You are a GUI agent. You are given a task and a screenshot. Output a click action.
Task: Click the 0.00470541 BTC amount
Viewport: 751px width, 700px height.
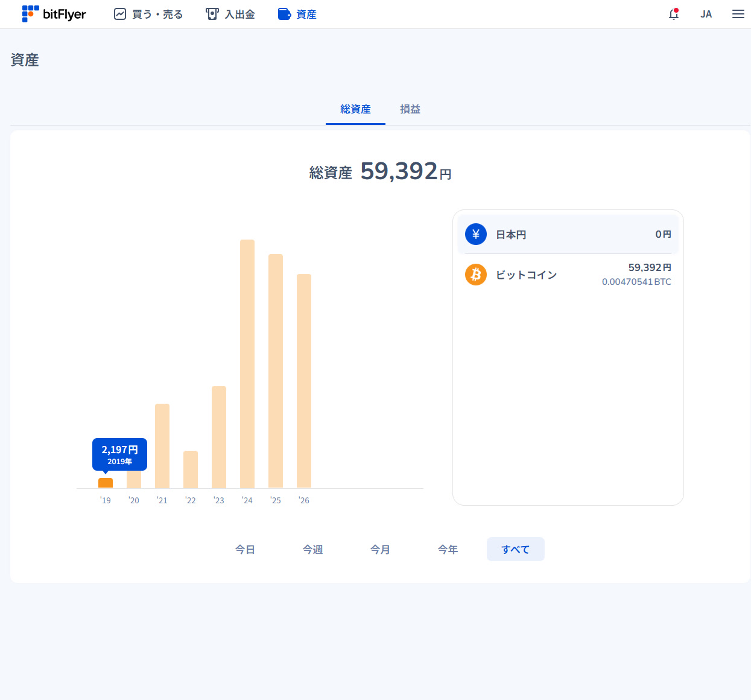(x=636, y=282)
